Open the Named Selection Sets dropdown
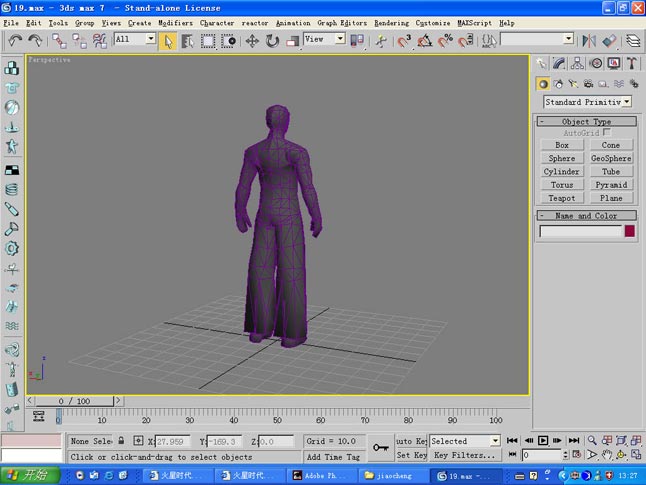 537,39
